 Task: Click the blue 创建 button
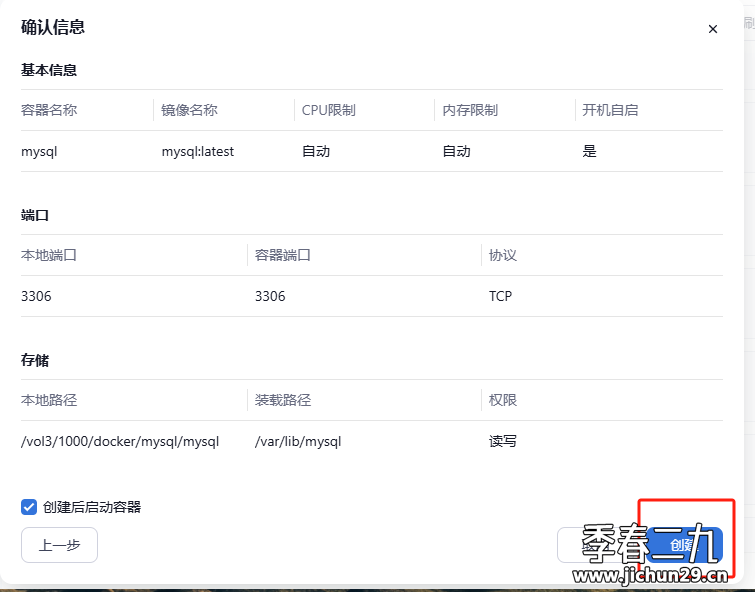point(684,545)
